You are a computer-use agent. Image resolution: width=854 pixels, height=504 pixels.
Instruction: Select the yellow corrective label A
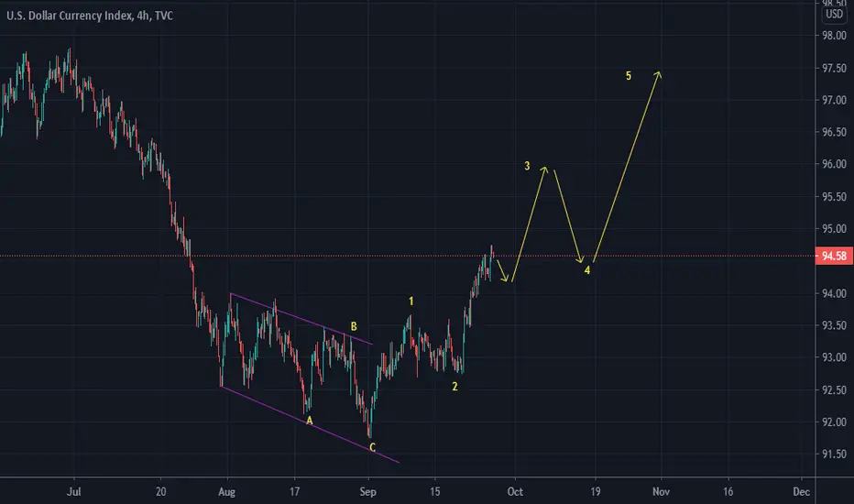[x=310, y=421]
